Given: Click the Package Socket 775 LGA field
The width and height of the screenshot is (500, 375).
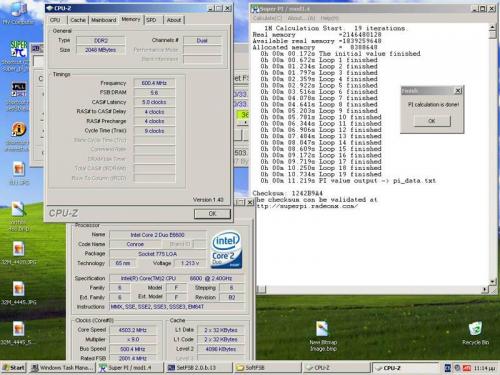Looking at the screenshot, I should tap(157, 254).
